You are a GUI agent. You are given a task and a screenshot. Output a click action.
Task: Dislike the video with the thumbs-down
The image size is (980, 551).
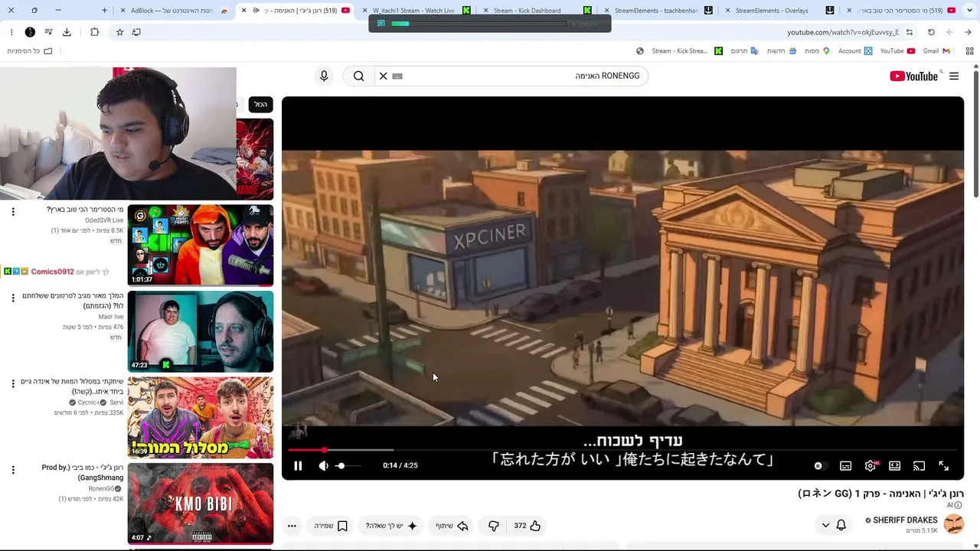(494, 526)
